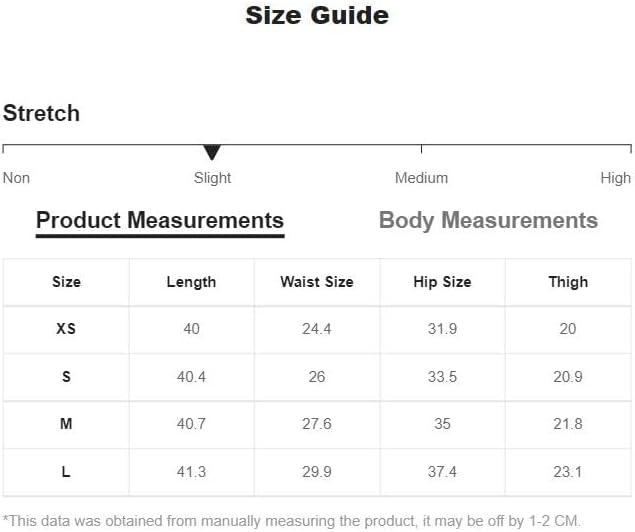Click the Thigh column header
This screenshot has height=532, width=635.
coord(568,282)
